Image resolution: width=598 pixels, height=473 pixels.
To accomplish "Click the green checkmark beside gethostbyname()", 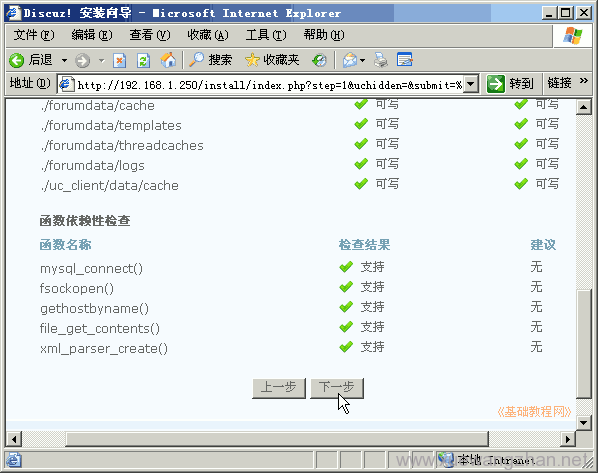I will (346, 307).
